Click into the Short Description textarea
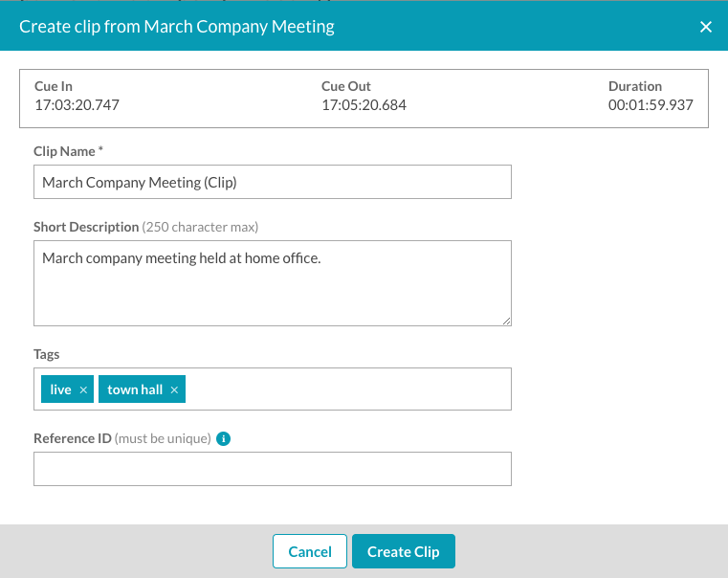Viewport: 728px width, 578px height. (x=273, y=283)
